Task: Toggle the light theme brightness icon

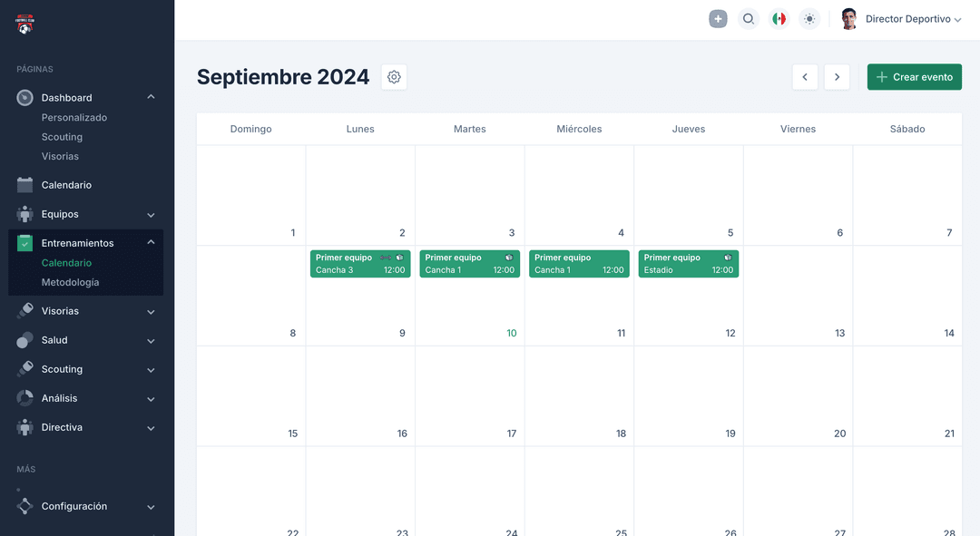Action: [809, 18]
